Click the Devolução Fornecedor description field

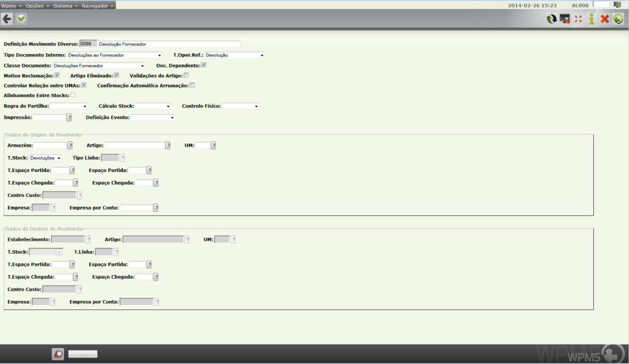(x=169, y=44)
